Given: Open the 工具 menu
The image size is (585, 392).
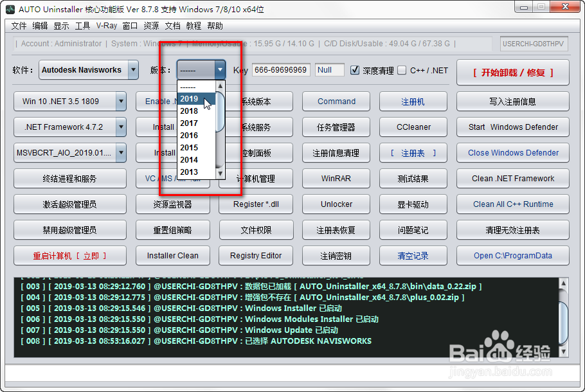Looking at the screenshot, I should (82, 26).
